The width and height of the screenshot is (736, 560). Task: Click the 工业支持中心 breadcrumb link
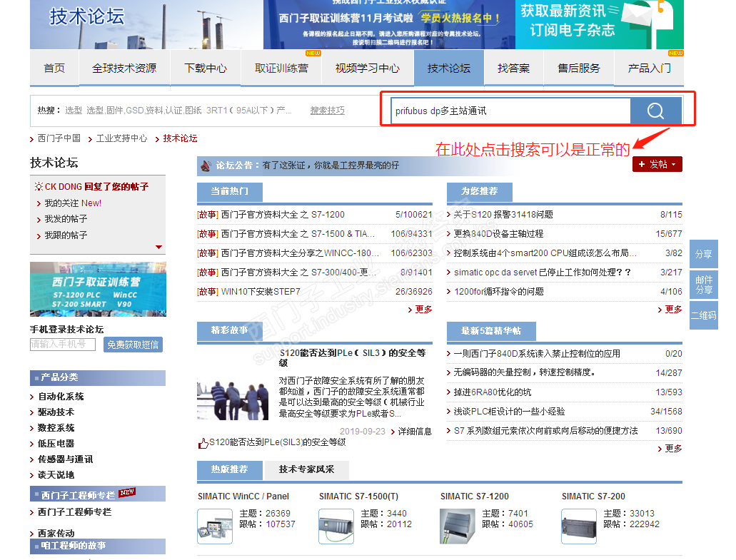point(121,138)
